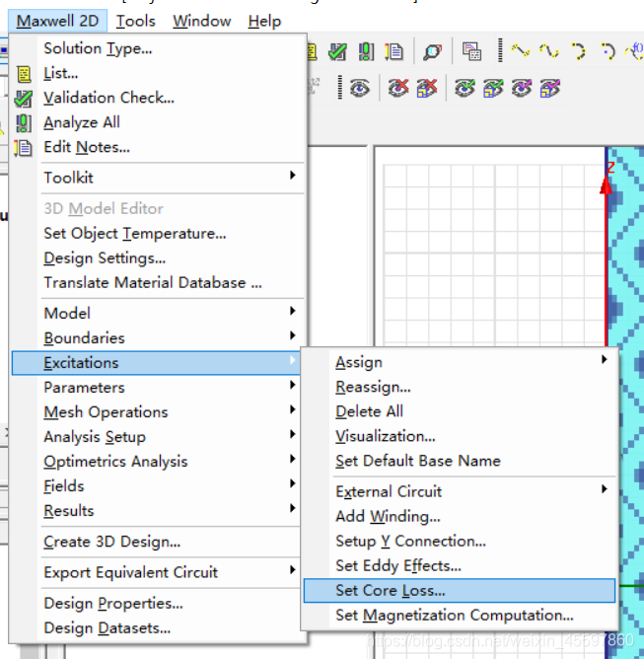Expand the Fields submenu
The width and height of the screenshot is (644, 659).
[156, 486]
